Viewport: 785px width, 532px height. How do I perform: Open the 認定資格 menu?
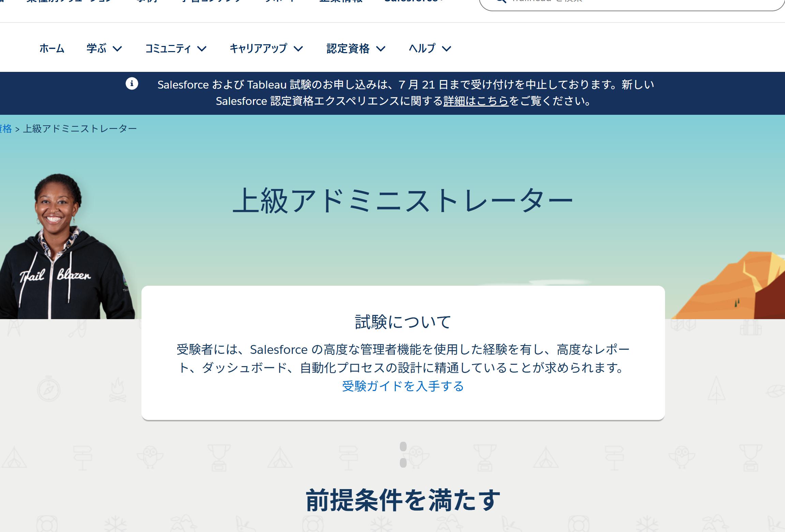click(x=348, y=48)
